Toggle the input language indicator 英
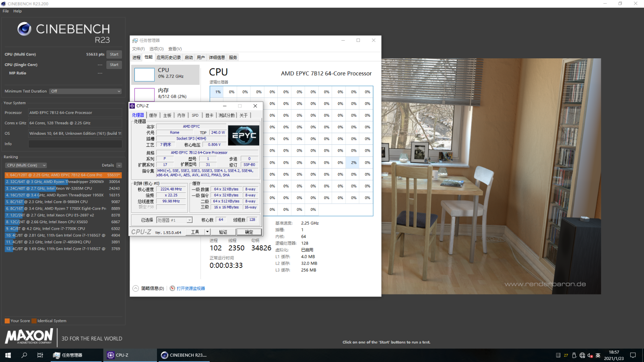The width and height of the screenshot is (644, 362). [598, 355]
